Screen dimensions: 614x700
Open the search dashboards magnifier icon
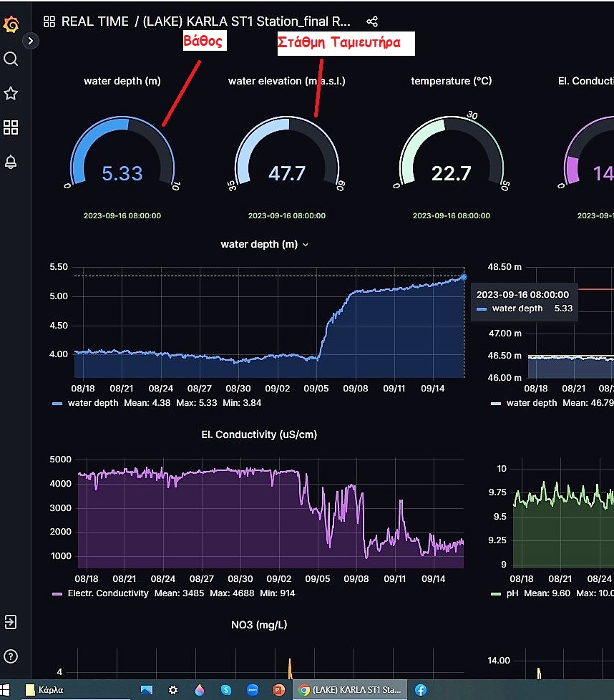tap(11, 59)
